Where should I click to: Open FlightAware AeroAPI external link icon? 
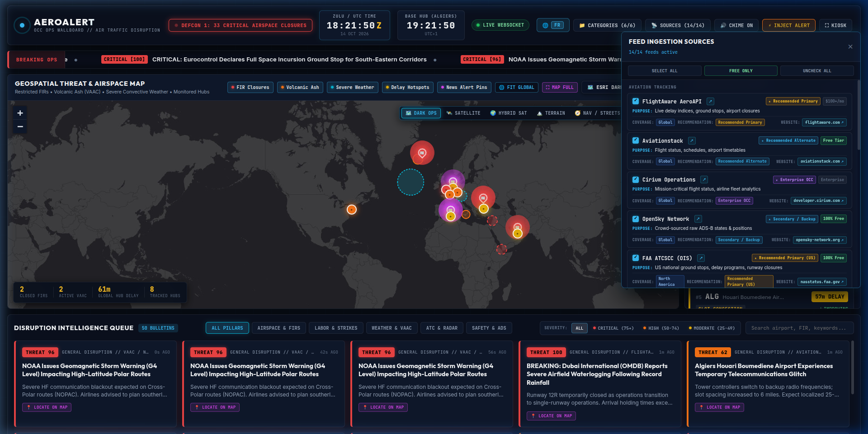[711, 102]
